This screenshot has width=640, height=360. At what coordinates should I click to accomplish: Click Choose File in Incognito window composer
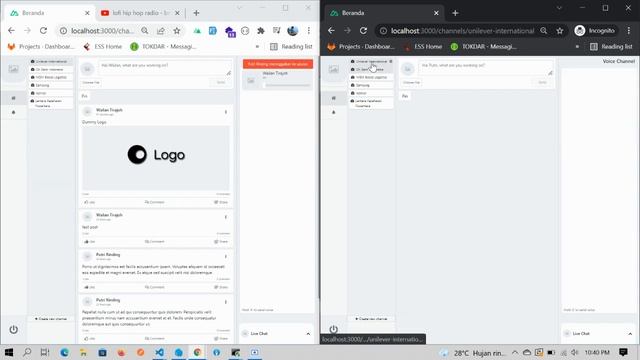pos(411,82)
